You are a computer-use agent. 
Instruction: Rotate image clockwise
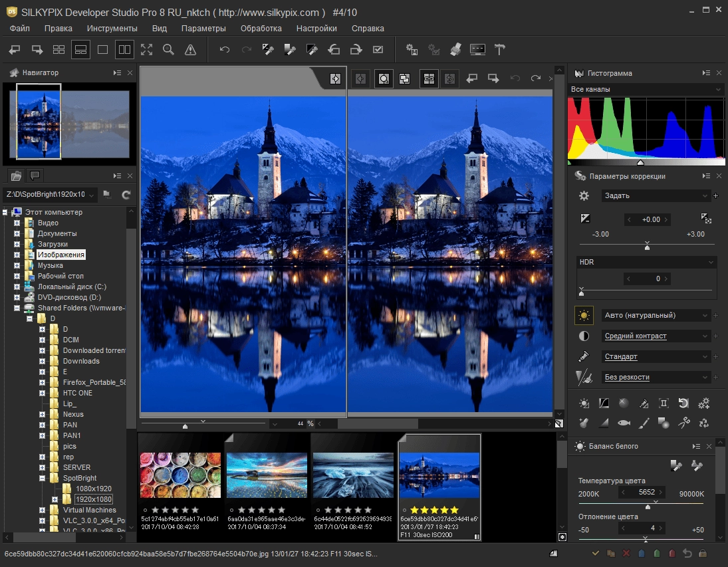[x=356, y=50]
